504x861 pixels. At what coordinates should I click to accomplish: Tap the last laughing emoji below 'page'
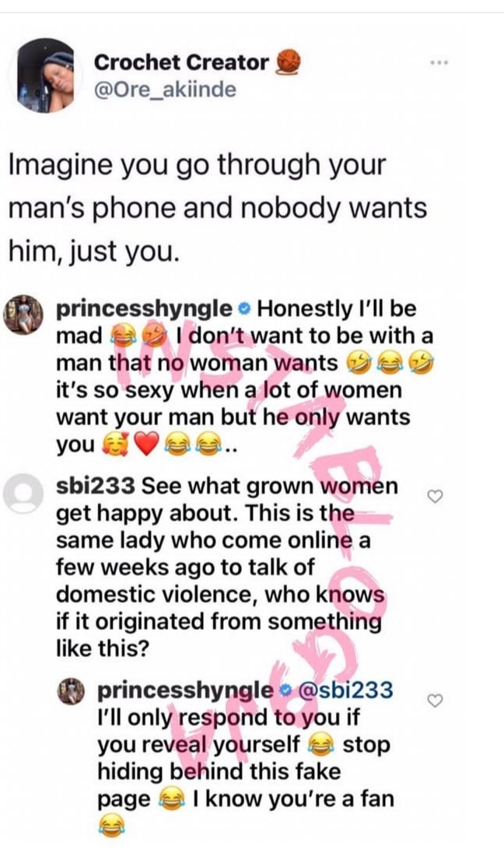(110, 827)
